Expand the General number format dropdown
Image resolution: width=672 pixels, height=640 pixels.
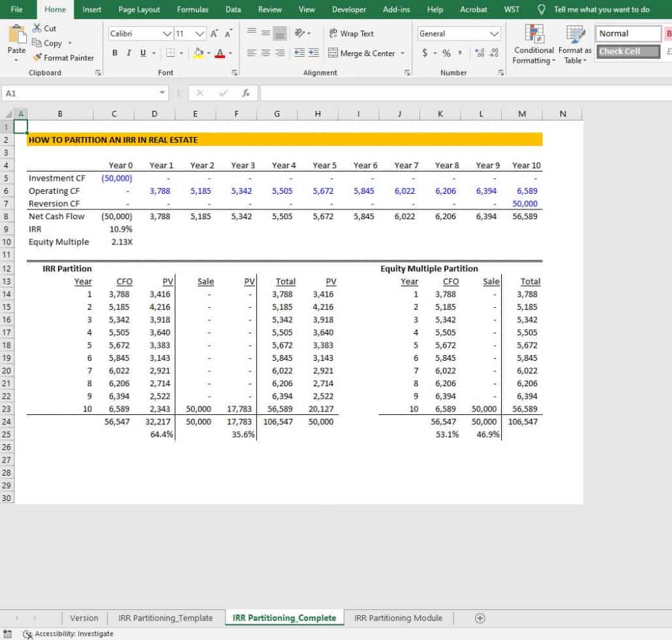coord(494,34)
